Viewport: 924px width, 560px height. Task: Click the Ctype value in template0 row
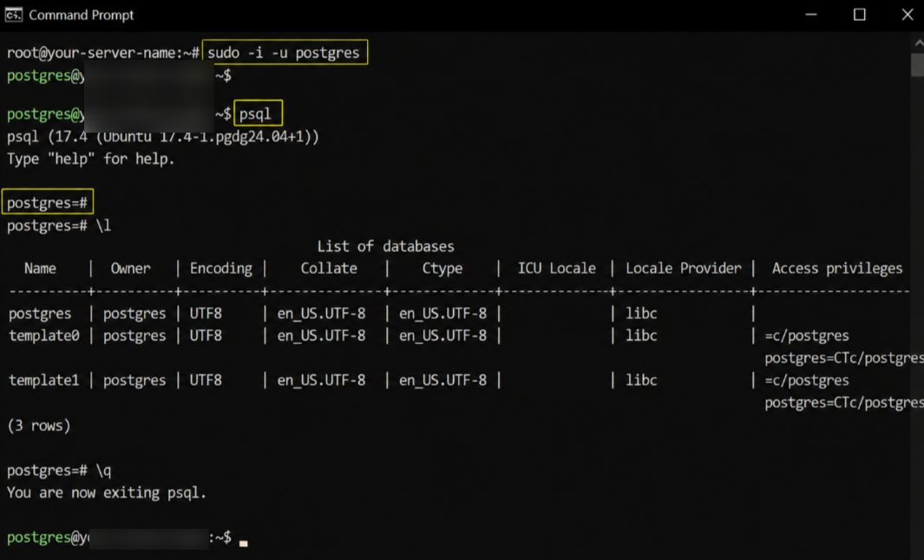pos(443,335)
